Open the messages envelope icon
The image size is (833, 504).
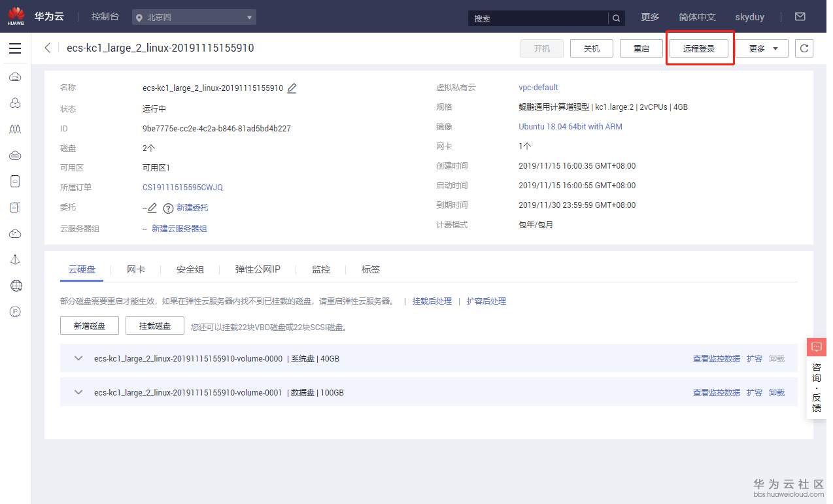[x=800, y=17]
